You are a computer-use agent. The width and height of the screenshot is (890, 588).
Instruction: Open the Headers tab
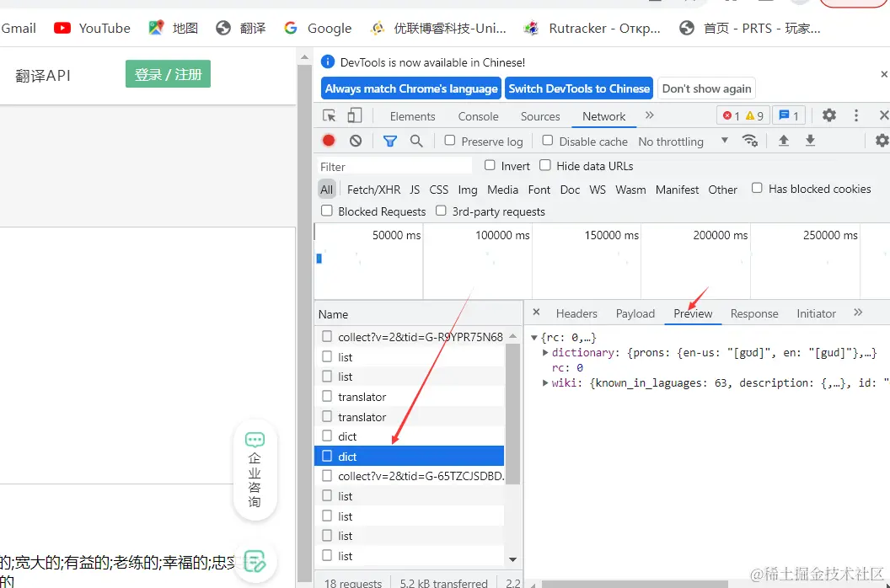[576, 313]
